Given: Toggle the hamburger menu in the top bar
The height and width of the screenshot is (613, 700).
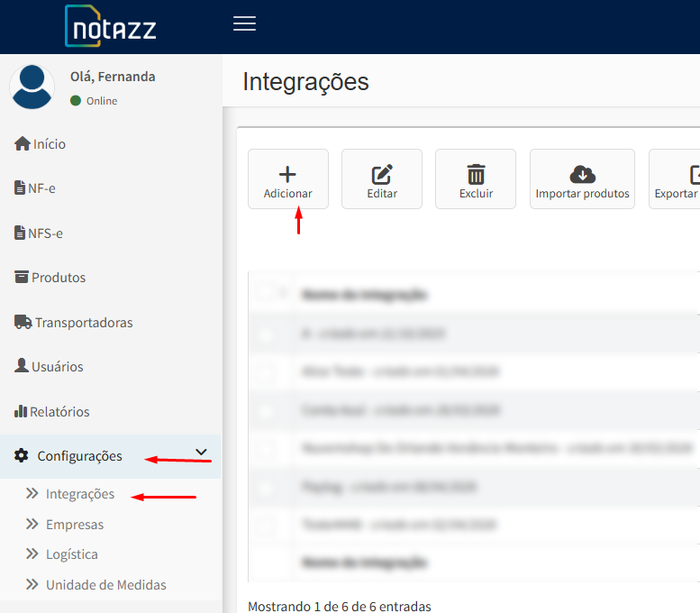Looking at the screenshot, I should click(244, 24).
